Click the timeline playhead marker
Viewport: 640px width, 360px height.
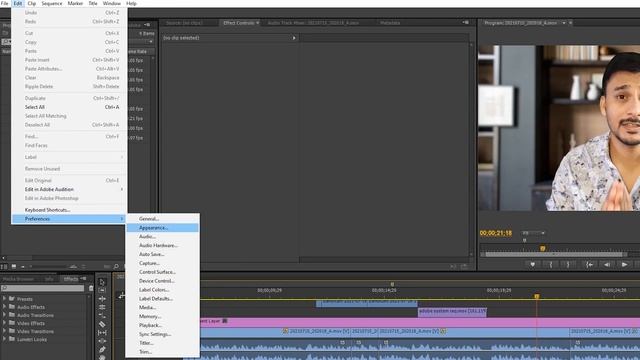tap(537, 296)
